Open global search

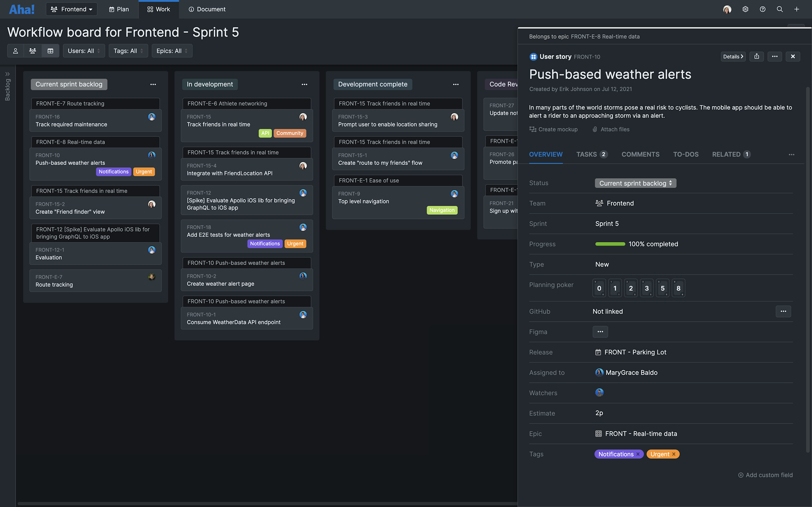(780, 9)
